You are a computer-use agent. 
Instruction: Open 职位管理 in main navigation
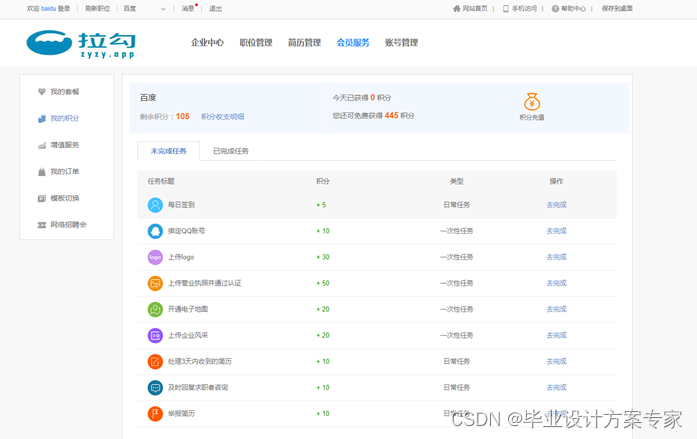coord(256,43)
